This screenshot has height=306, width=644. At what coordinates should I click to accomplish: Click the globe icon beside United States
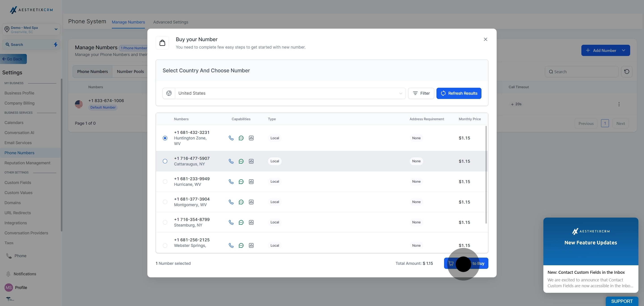point(169,93)
